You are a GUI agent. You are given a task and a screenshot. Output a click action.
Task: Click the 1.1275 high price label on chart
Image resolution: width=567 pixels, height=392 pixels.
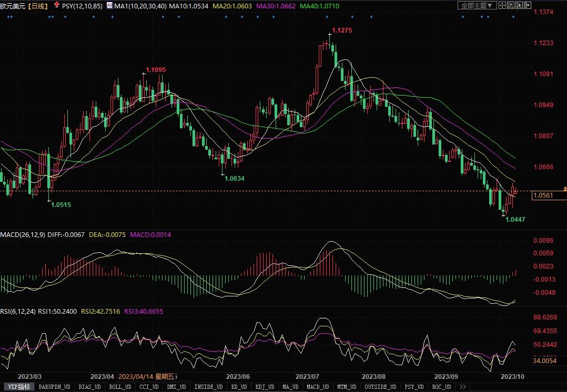point(342,30)
